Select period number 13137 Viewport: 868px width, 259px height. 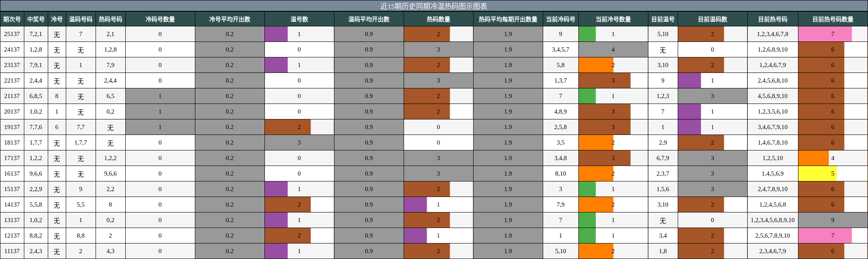(12, 220)
